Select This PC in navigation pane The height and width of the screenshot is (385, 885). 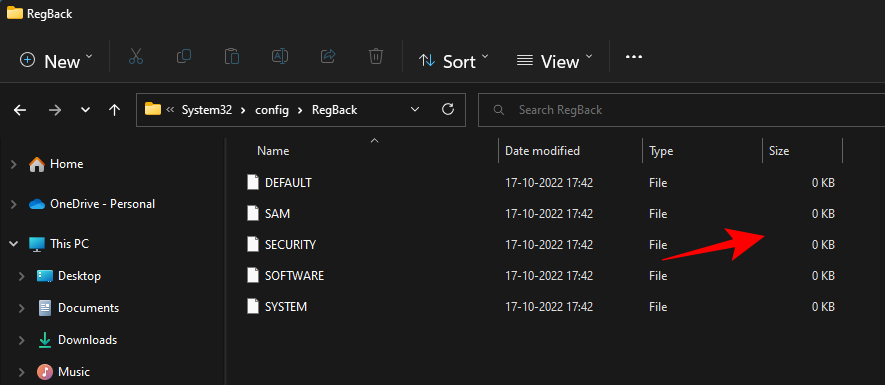[69, 244]
